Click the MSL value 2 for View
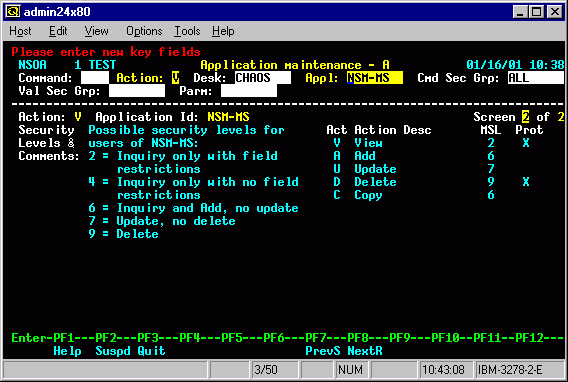 coord(491,143)
